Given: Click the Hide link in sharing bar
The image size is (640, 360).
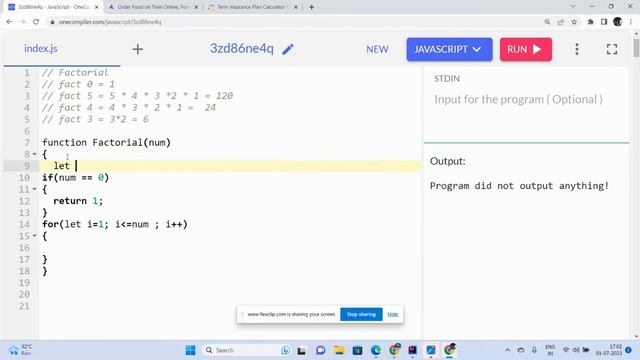Looking at the screenshot, I should 393,314.
